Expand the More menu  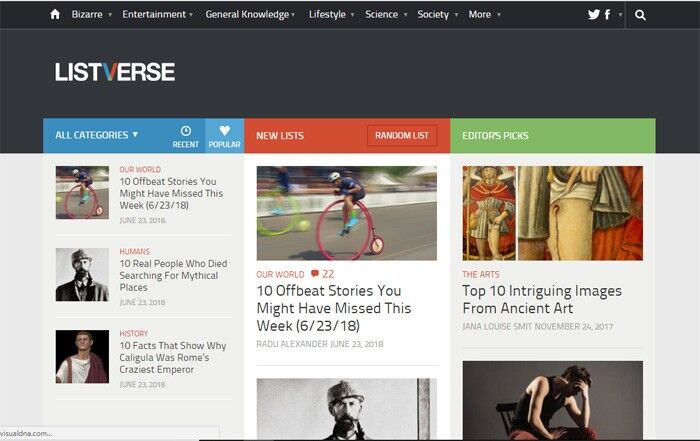[x=484, y=14]
